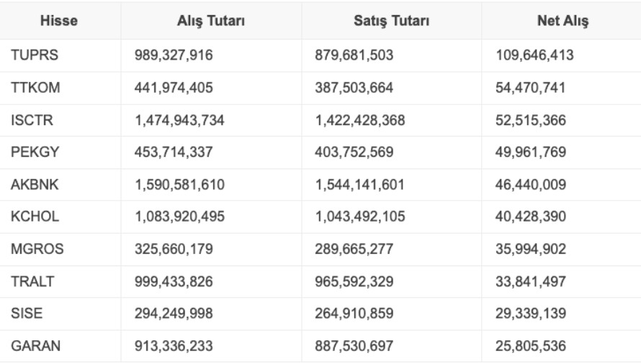This screenshot has height=364, width=641.
Task: Select GARAN net alış value 25,805,536
Action: [x=532, y=346]
